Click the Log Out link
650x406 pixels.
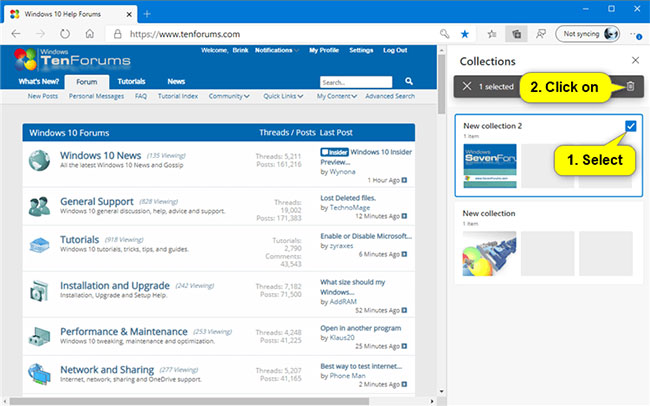coord(395,50)
